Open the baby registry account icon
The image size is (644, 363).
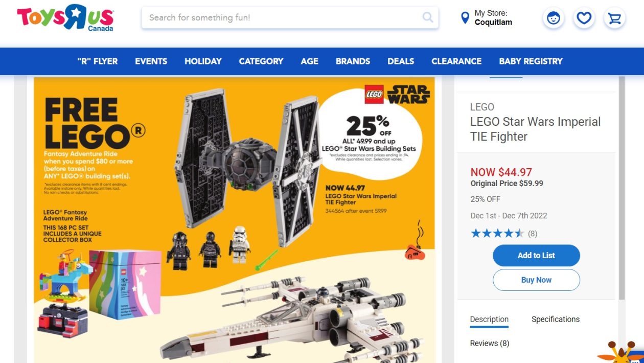point(553,17)
